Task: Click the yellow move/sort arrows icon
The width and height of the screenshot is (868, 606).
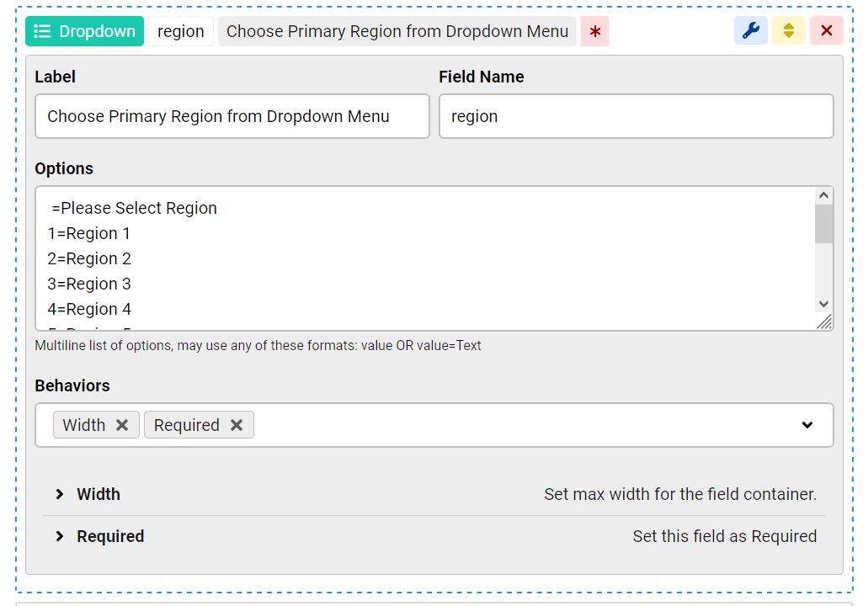Action: [789, 31]
